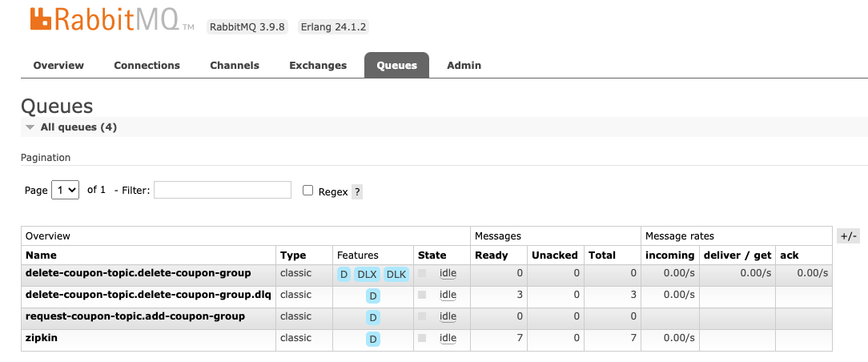Toggle columns with the +/- button
868x362 pixels.
point(848,236)
